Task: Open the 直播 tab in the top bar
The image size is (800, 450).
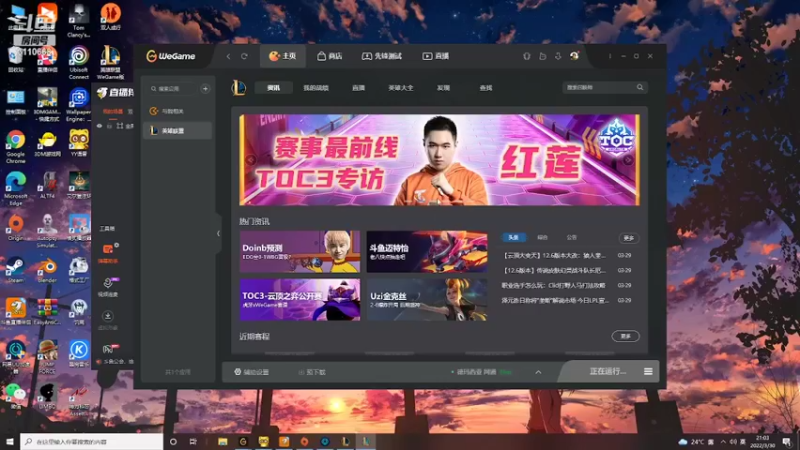Action: [x=436, y=56]
